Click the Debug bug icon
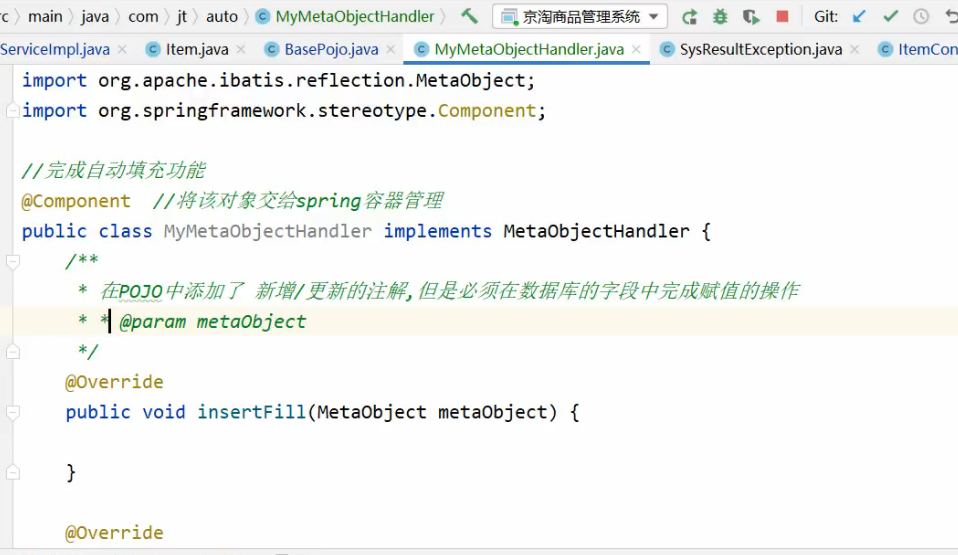958x555 pixels. pos(720,17)
